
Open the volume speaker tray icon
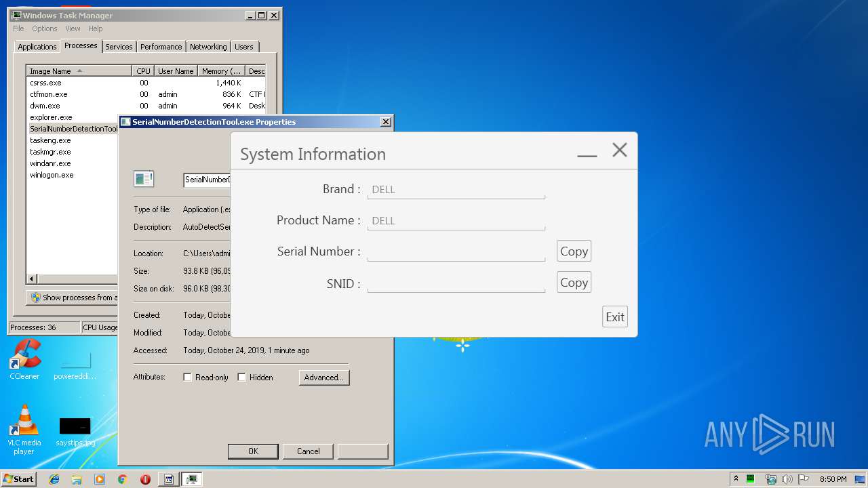pos(787,479)
